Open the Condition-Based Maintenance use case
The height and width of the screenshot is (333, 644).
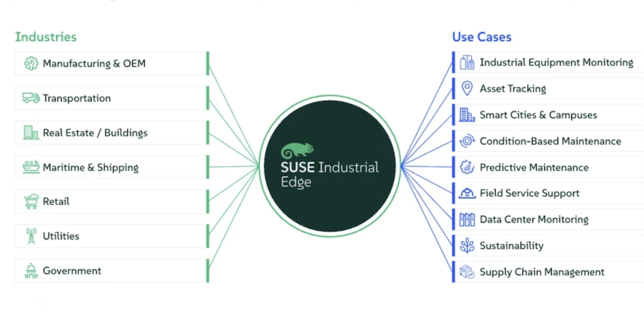(x=550, y=141)
